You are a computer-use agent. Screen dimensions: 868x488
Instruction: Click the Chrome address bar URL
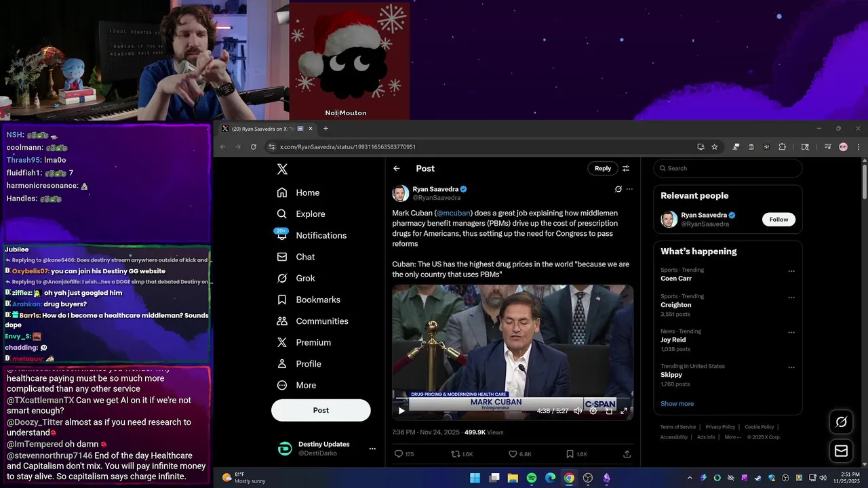348,147
